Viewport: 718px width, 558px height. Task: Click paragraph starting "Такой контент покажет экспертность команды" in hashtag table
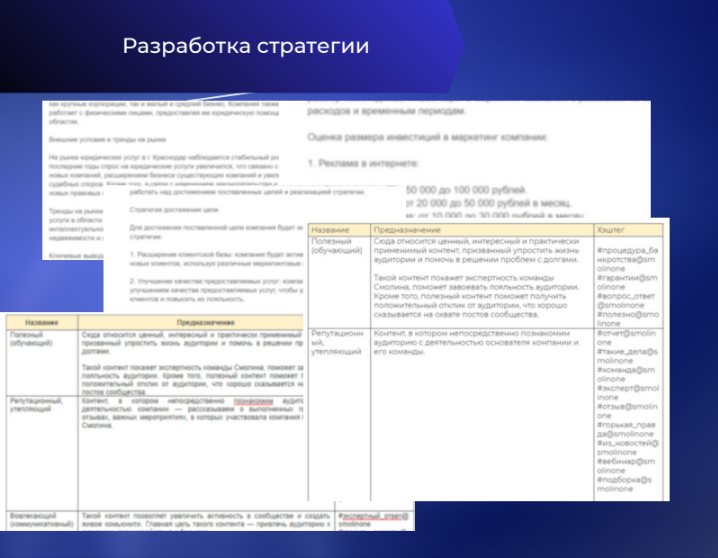(x=476, y=296)
